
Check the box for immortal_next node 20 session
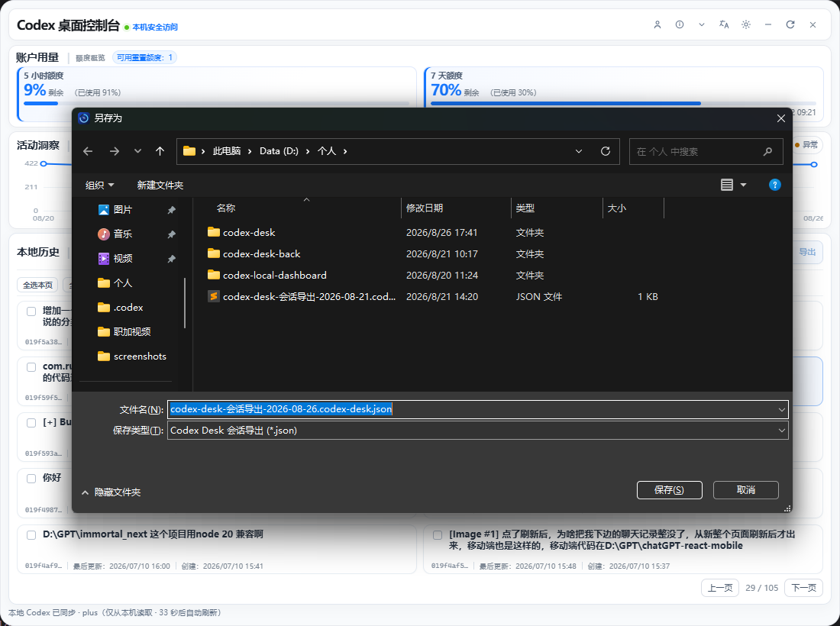tap(31, 535)
